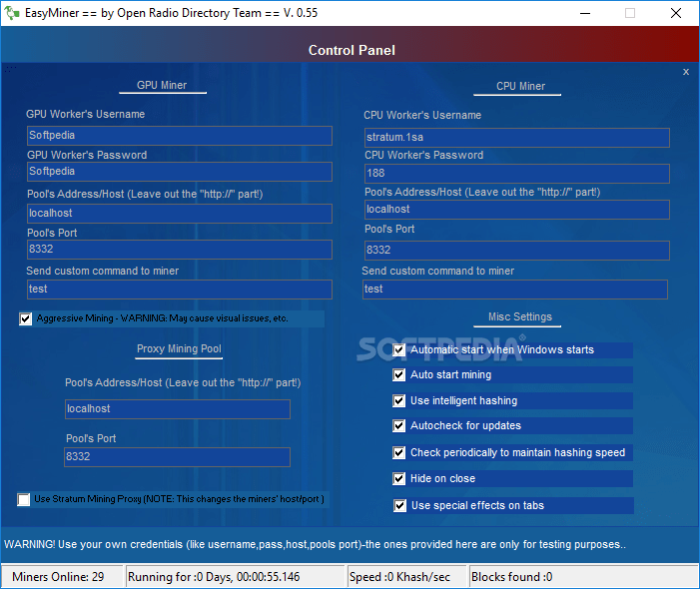700x589 pixels.
Task: Click the EasyMiner app icon in title bar
Action: coord(12,13)
